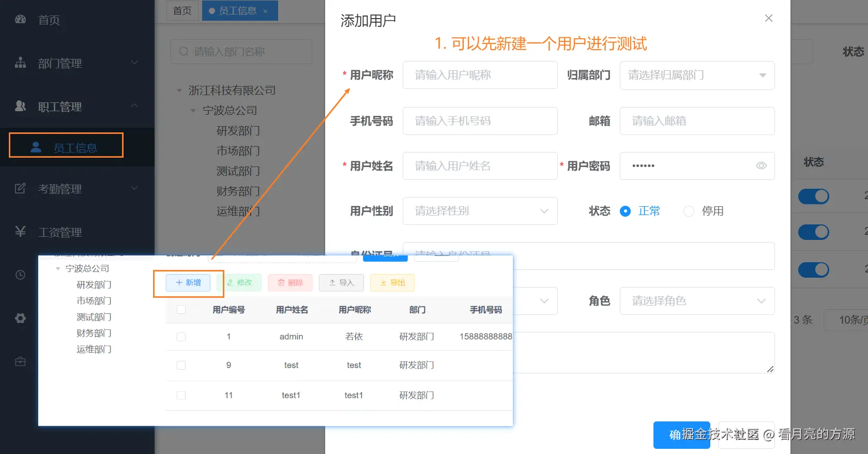868x454 pixels.
Task: Check the test row checkbox (编号 9)
Action: (181, 365)
